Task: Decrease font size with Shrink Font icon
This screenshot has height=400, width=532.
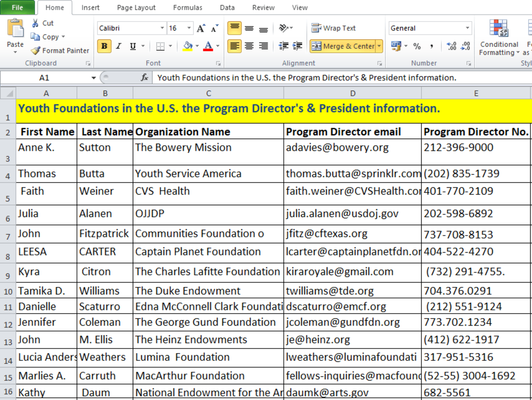Action: click(215, 28)
